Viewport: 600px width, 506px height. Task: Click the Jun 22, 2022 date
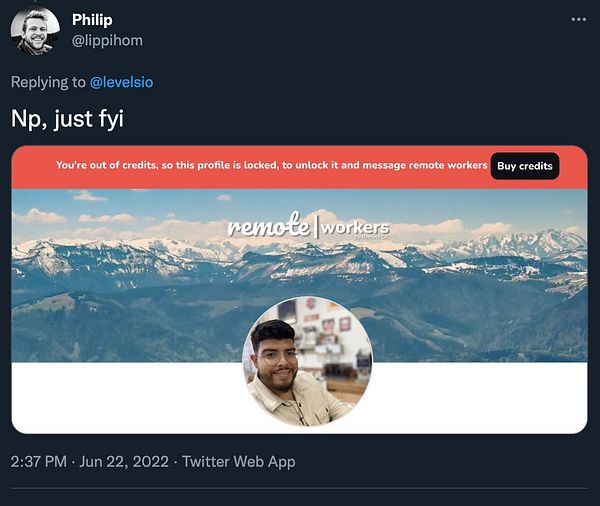click(124, 462)
